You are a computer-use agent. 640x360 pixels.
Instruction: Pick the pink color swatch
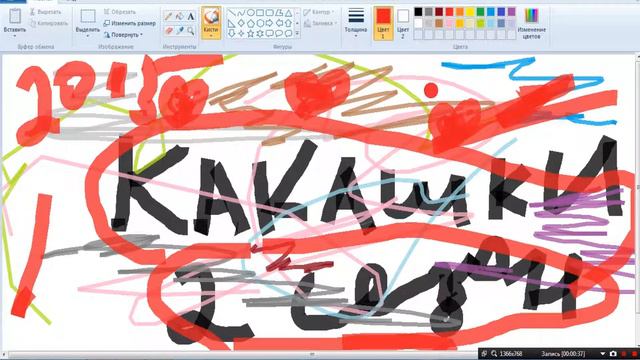click(449, 23)
